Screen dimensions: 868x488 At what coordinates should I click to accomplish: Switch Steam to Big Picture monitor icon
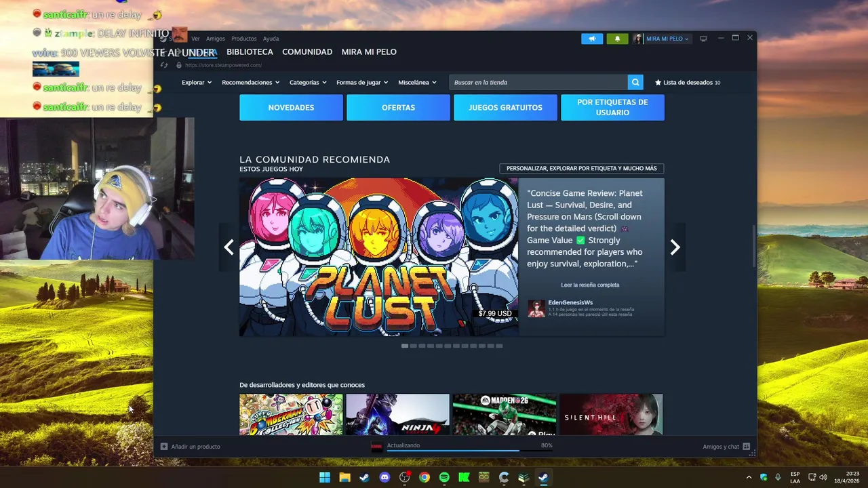(x=703, y=39)
